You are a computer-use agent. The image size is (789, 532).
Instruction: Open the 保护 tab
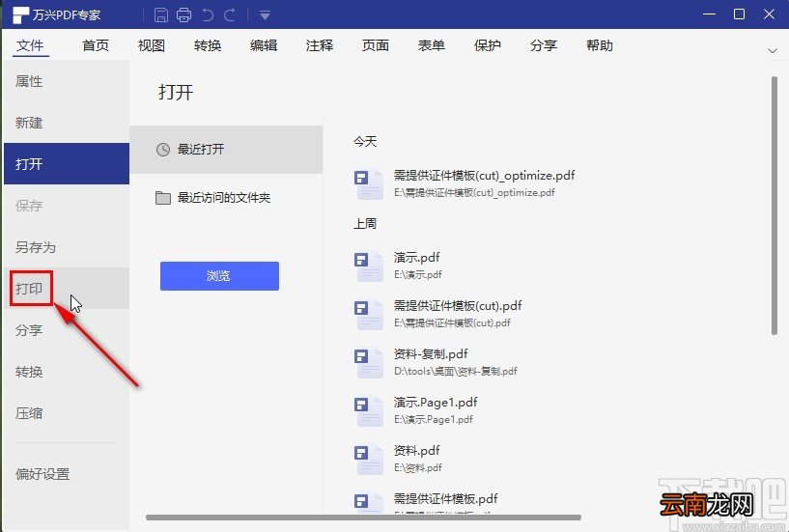(x=487, y=45)
